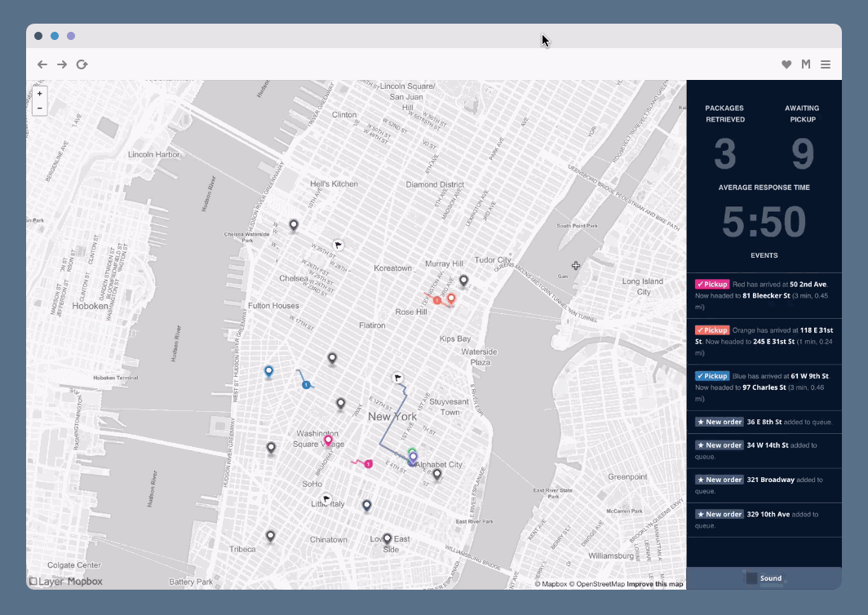868x615 pixels.
Task: Go back with the browser back arrow
Action: point(42,64)
